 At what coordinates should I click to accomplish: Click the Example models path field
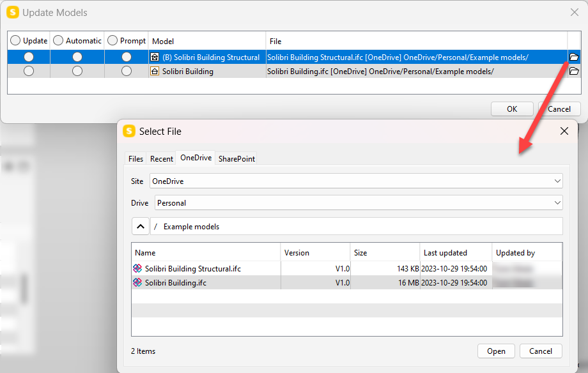[357, 227]
